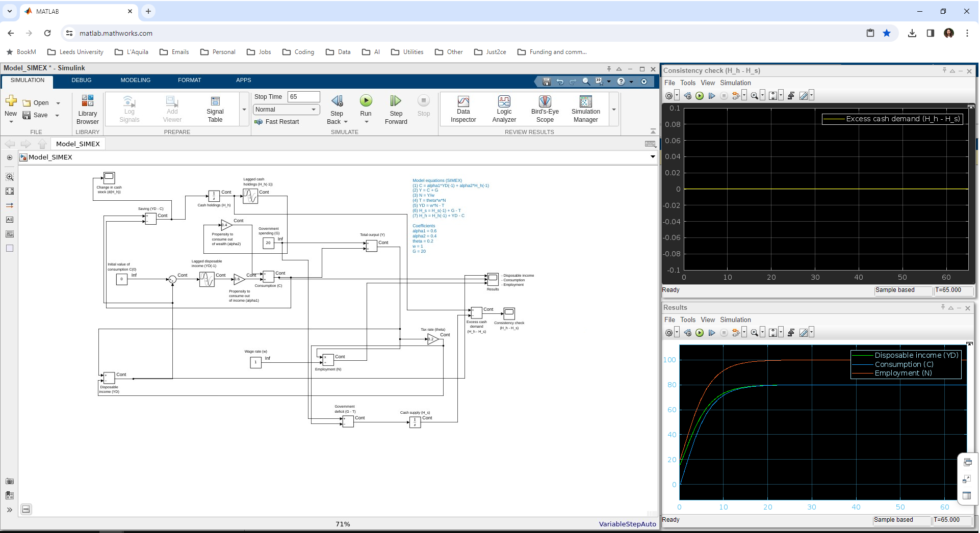Click the search magnifier in the quick-access bar
This screenshot has height=533, width=980.
pos(586,82)
